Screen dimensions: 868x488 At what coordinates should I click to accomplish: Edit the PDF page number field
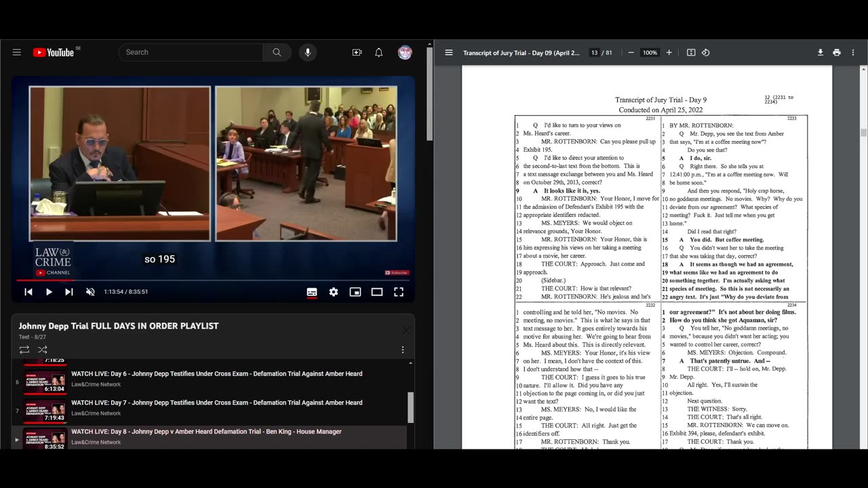click(x=594, y=52)
